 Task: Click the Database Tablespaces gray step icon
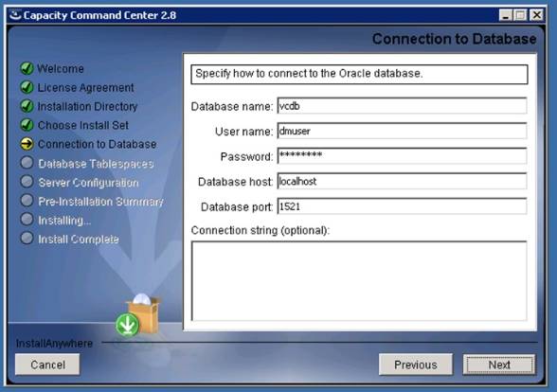(27, 163)
